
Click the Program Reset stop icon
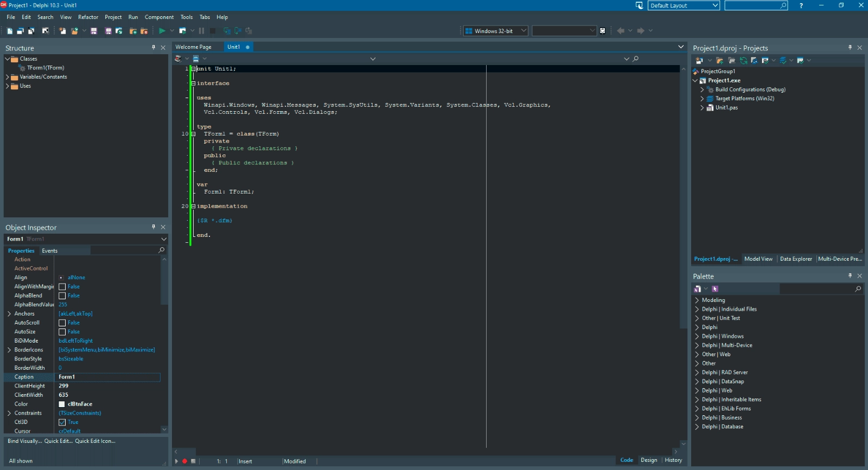(213, 31)
